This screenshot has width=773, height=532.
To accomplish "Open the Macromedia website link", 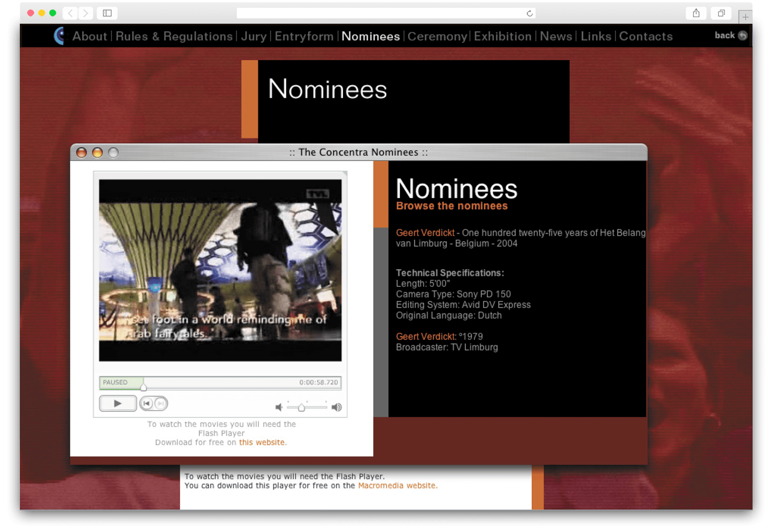I will click(x=397, y=486).
